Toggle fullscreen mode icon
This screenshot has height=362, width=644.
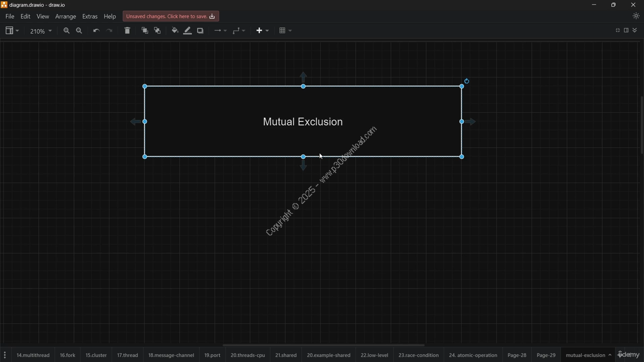[x=618, y=30]
